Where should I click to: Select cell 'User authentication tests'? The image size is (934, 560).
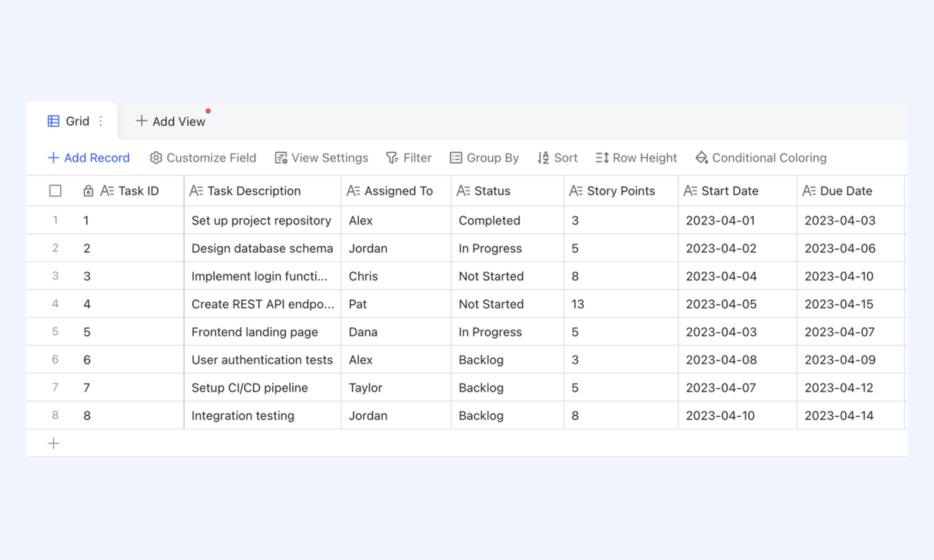[x=263, y=360]
